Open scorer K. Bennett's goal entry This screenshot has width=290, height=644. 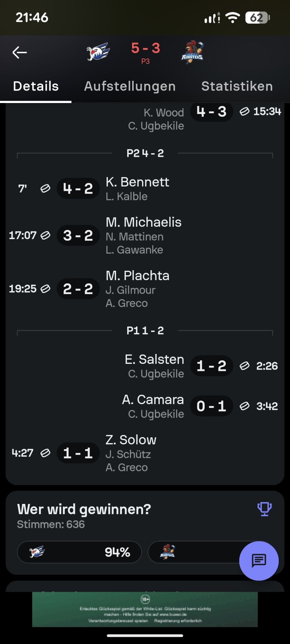tap(137, 182)
